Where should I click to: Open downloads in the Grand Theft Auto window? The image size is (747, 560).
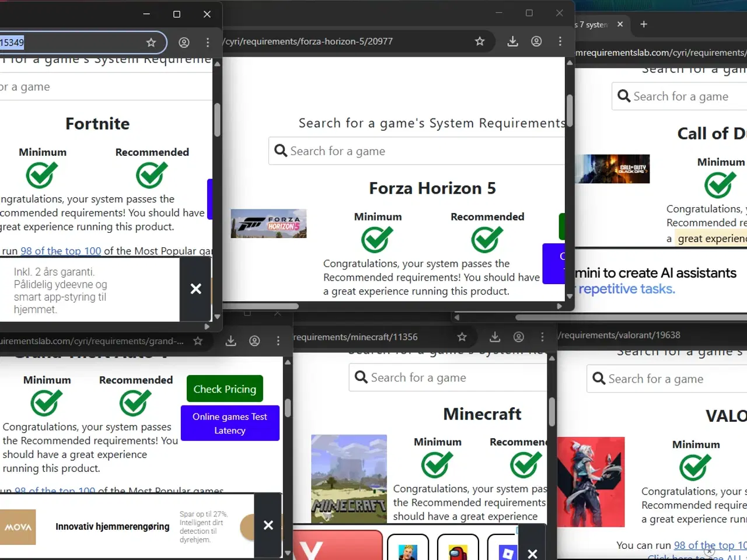pos(231,341)
